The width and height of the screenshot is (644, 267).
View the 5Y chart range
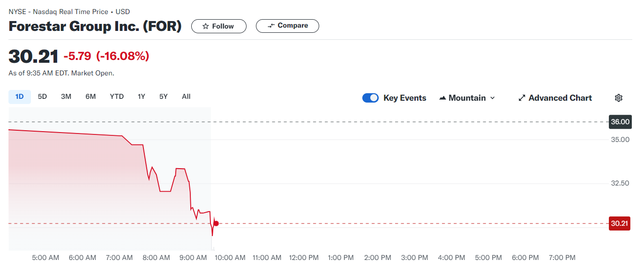163,96
